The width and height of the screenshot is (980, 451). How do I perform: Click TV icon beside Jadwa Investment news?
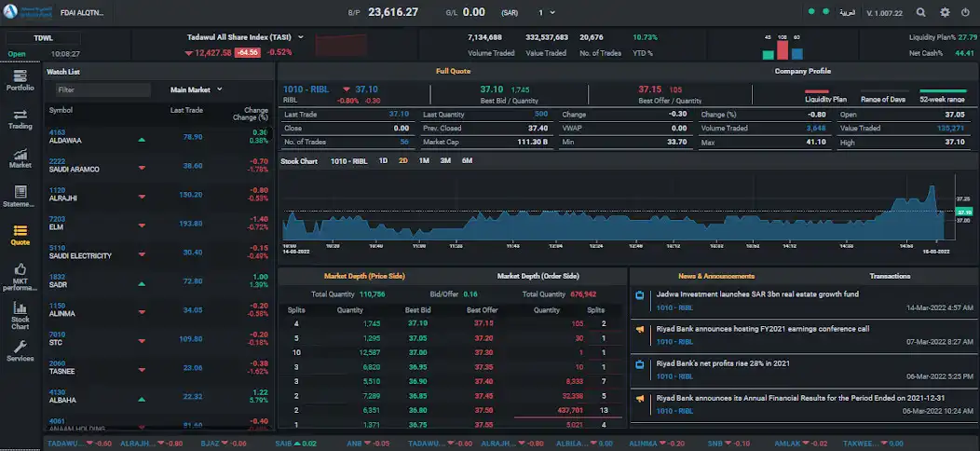[x=639, y=295]
